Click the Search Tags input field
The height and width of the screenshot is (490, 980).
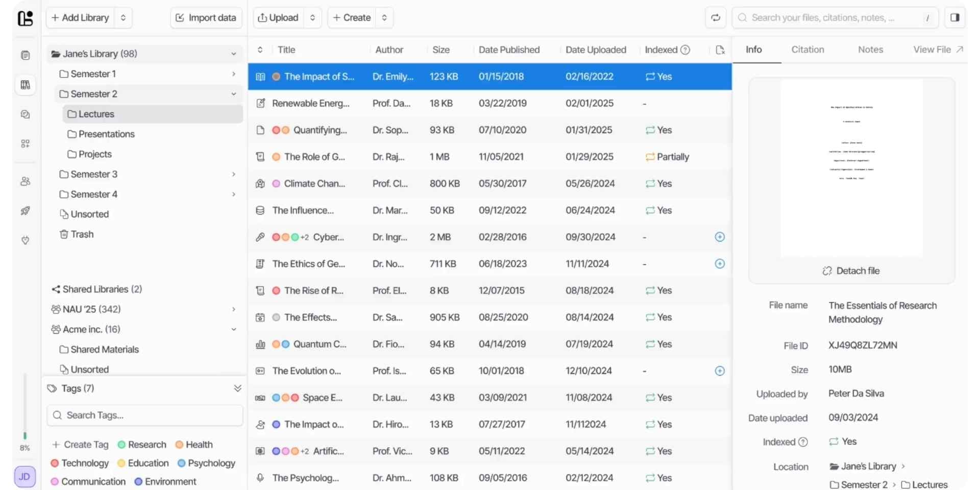(x=145, y=415)
